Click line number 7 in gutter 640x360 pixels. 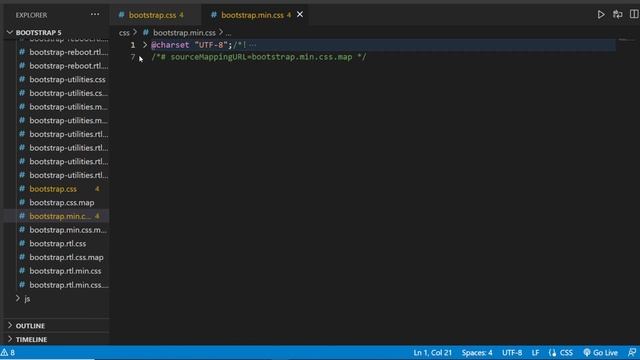click(133, 57)
